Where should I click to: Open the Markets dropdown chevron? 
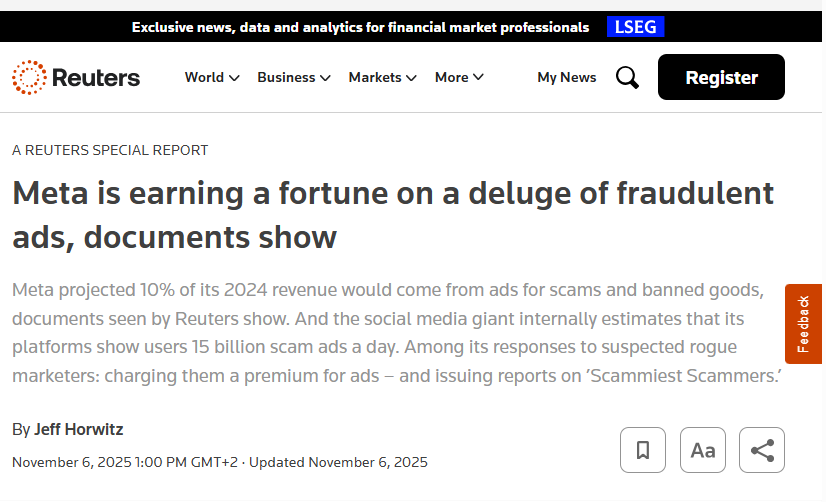coord(411,78)
